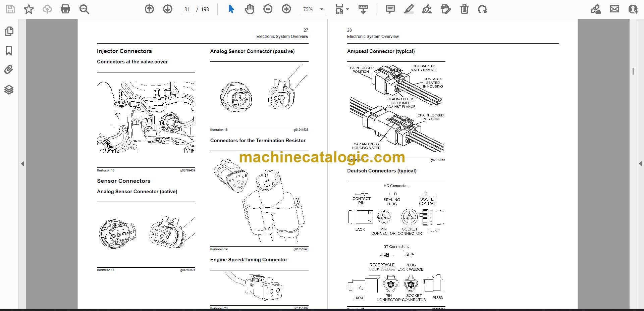Click the Save file icon
The image size is (644, 311).
coord(10,9)
